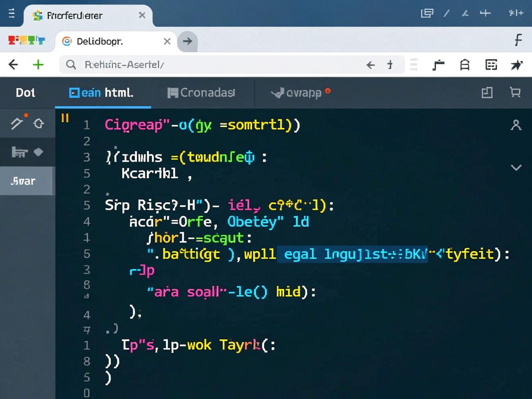Click the forward arrow next to Delidbopr tab
This screenshot has width=532, height=399.
187,41
